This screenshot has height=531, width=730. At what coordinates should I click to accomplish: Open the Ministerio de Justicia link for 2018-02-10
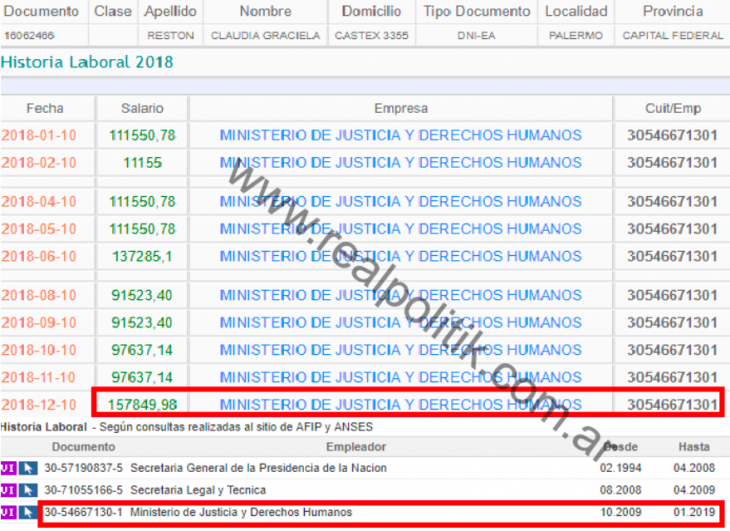[x=400, y=163]
